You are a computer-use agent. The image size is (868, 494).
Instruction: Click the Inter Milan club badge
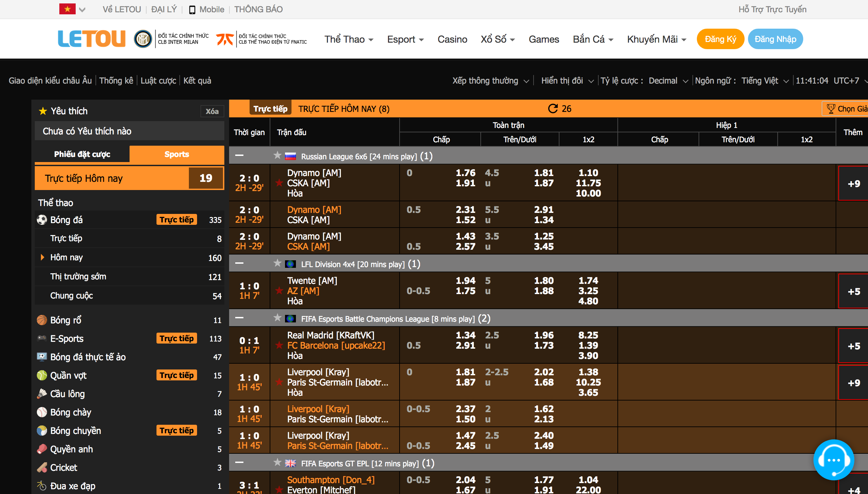143,39
